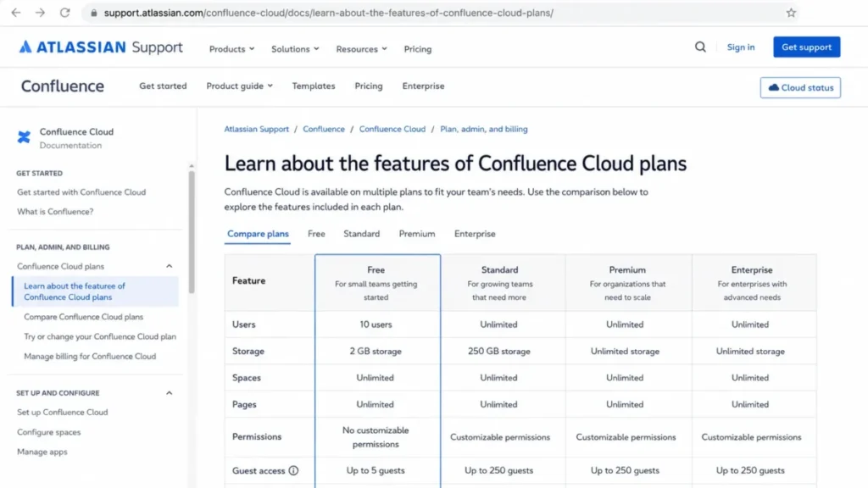This screenshot has height=488, width=868.
Task: Click the Free plan column header
Action: click(377, 283)
